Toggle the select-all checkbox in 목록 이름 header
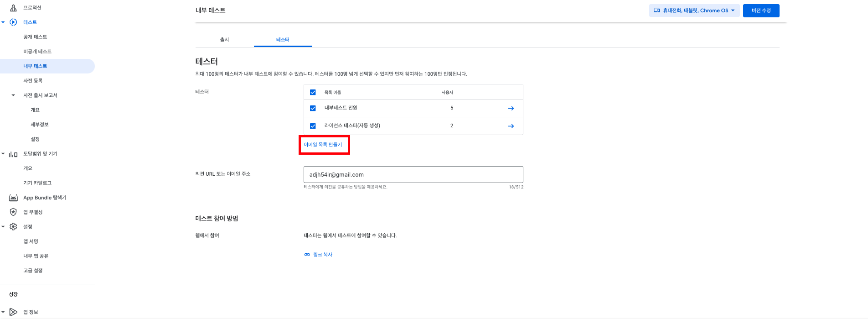 (x=313, y=92)
